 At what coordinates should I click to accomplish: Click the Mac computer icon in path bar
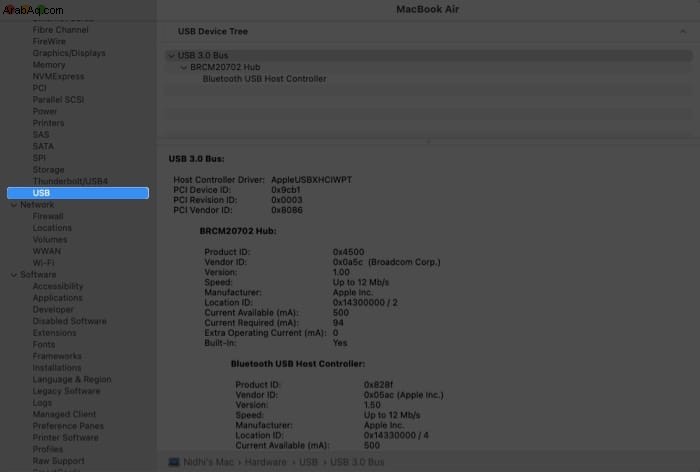[174, 462]
